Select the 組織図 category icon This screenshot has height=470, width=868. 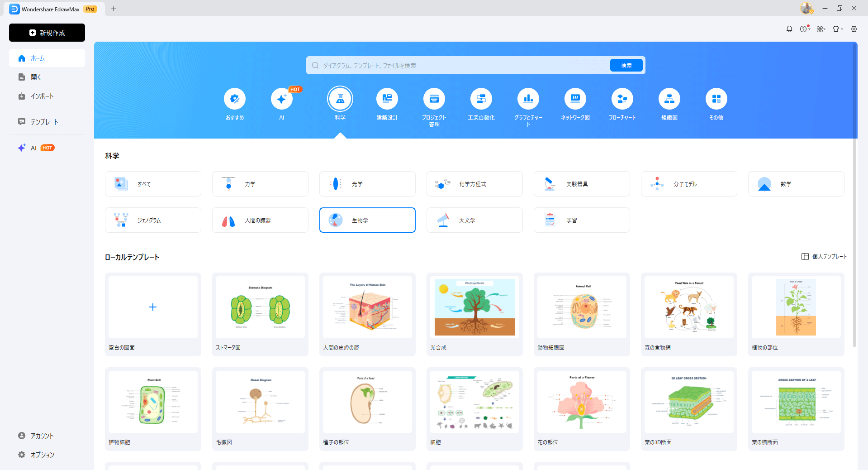tap(669, 99)
